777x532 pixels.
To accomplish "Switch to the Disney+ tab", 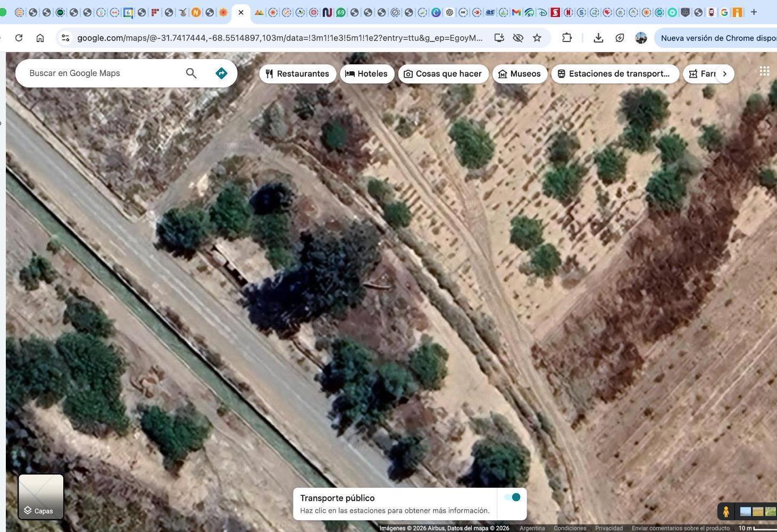I will (542, 12).
